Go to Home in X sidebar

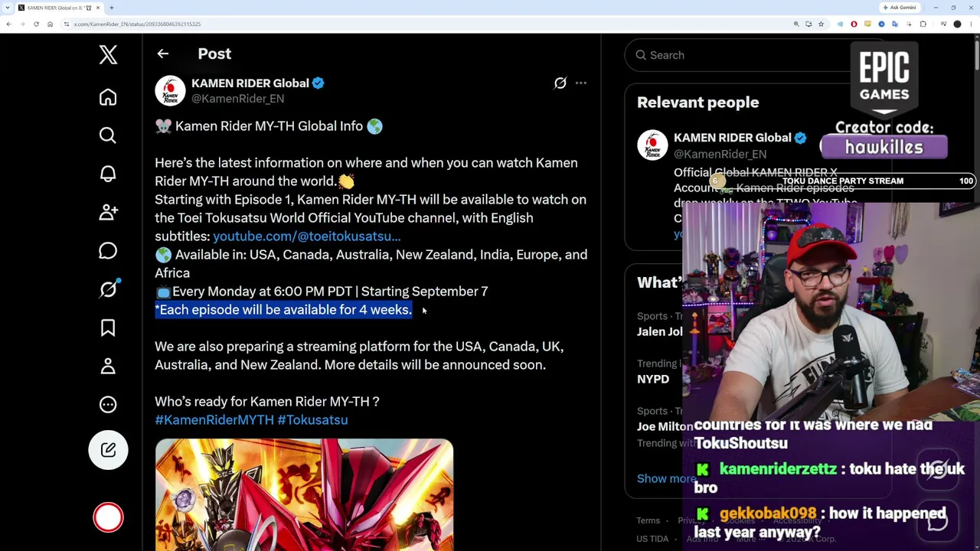(108, 97)
